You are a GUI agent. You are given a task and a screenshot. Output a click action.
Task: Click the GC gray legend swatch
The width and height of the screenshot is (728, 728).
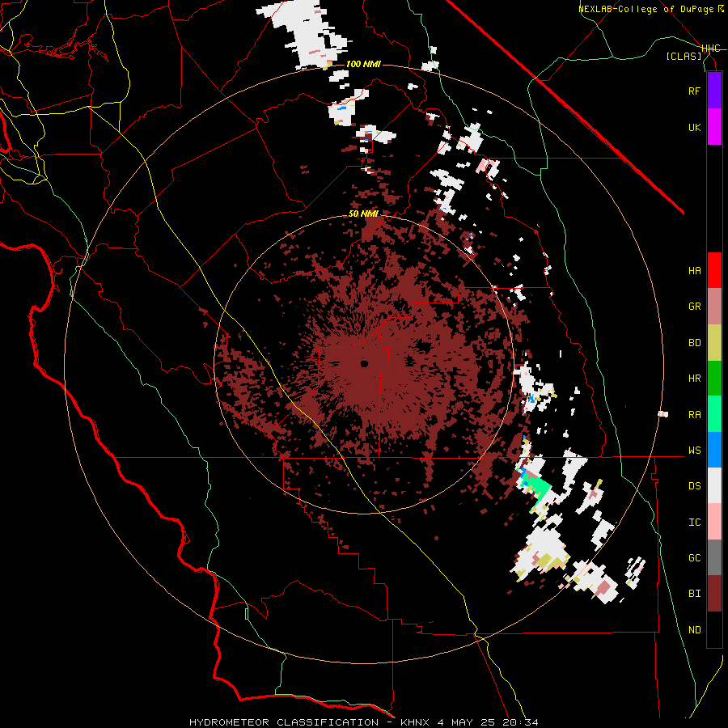(x=714, y=557)
